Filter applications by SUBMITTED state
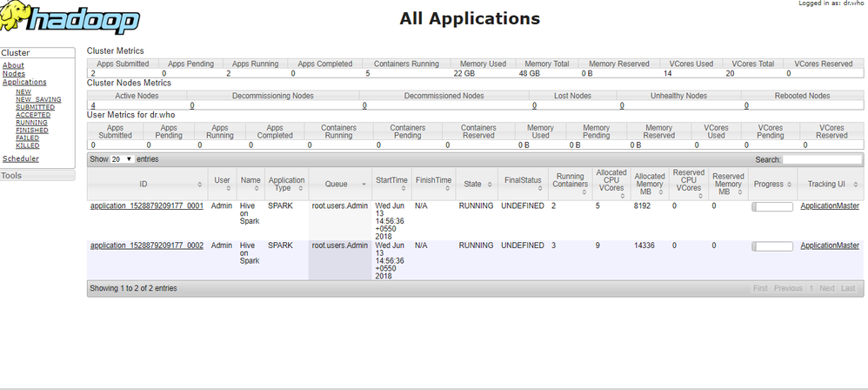Viewport: 868px width, 390px height. pyautogui.click(x=36, y=107)
